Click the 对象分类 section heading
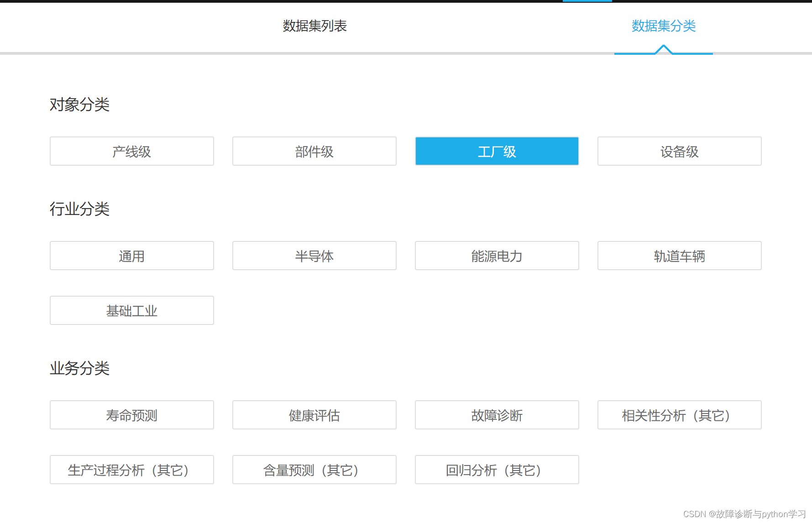The height and width of the screenshot is (523, 812). click(x=79, y=105)
